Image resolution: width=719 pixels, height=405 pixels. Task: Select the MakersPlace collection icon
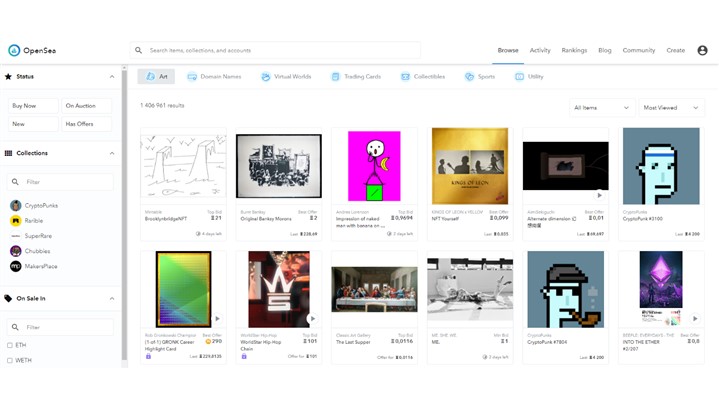tap(16, 267)
